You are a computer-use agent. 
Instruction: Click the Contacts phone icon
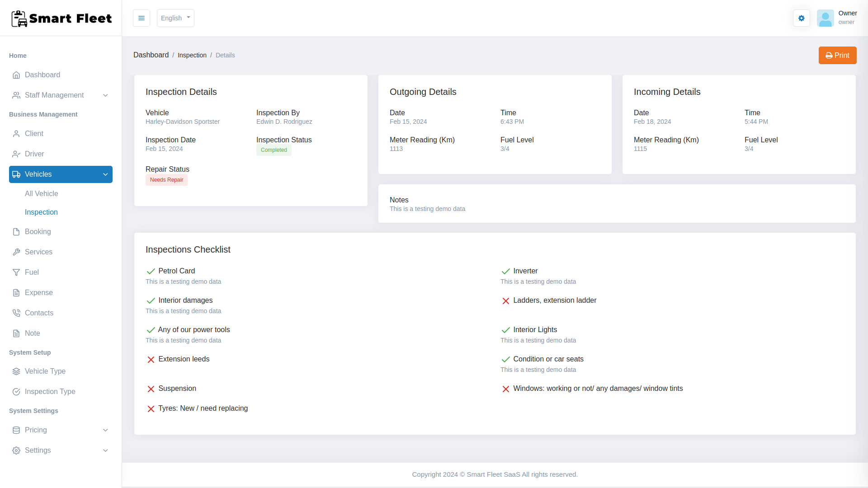coord(16,313)
